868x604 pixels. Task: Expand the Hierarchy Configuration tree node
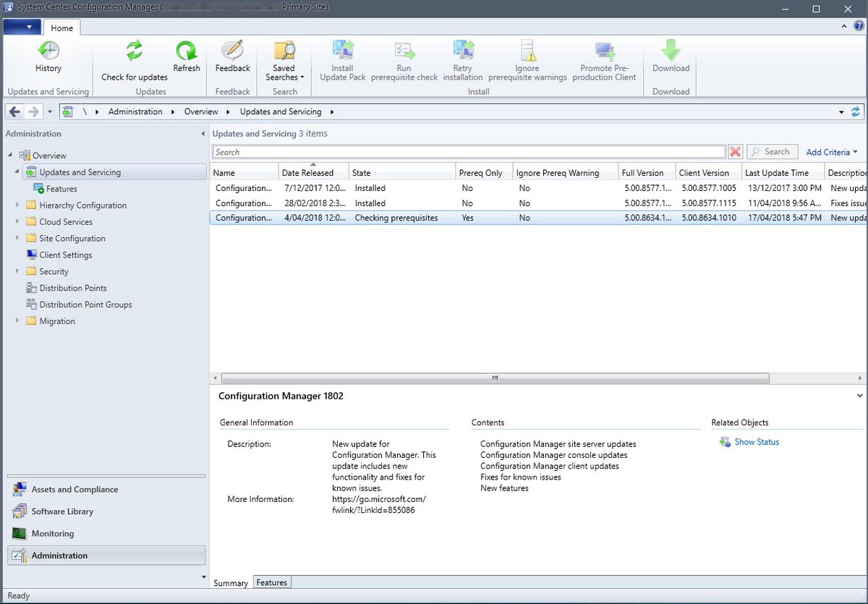[x=17, y=205]
